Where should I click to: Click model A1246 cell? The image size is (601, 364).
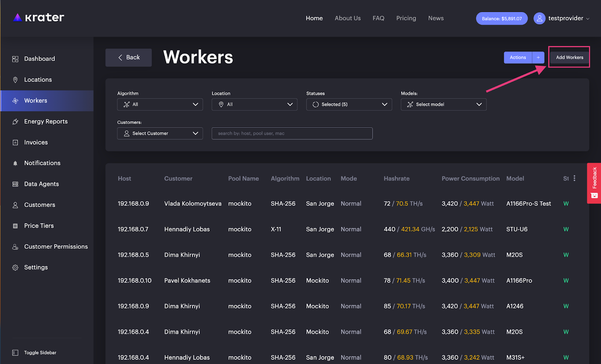click(515, 306)
